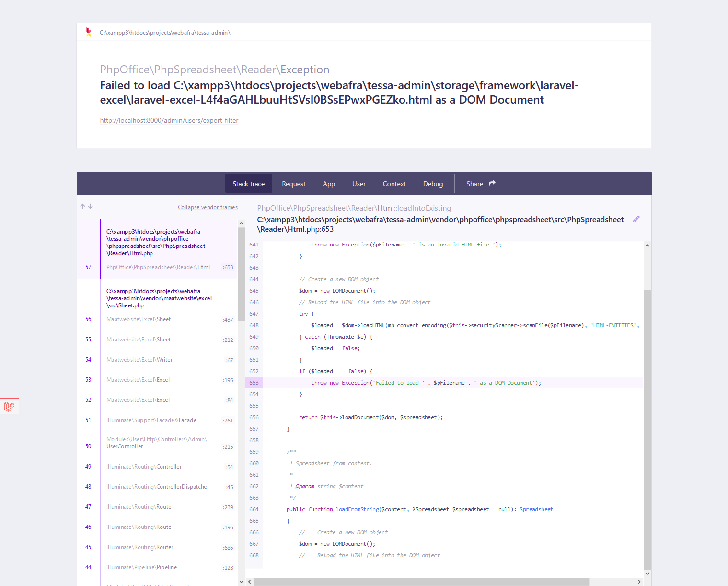Select frame 54 Maatwebsite\Excel\Writer

(157, 360)
